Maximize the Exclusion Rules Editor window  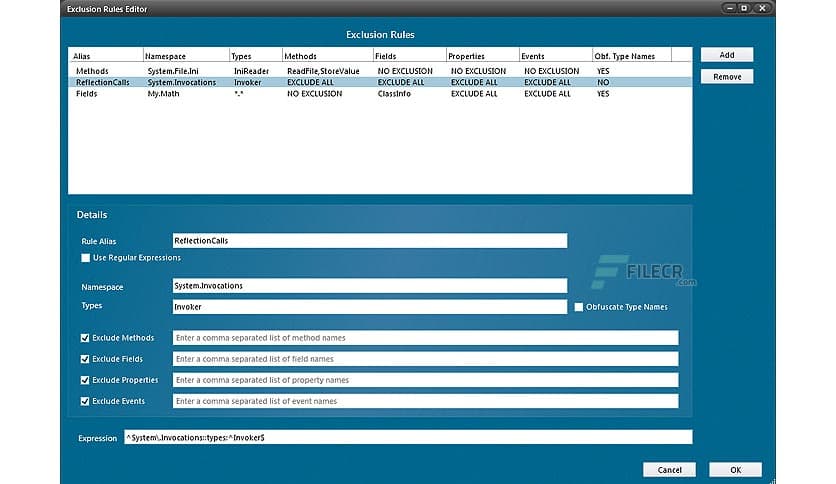(x=744, y=8)
